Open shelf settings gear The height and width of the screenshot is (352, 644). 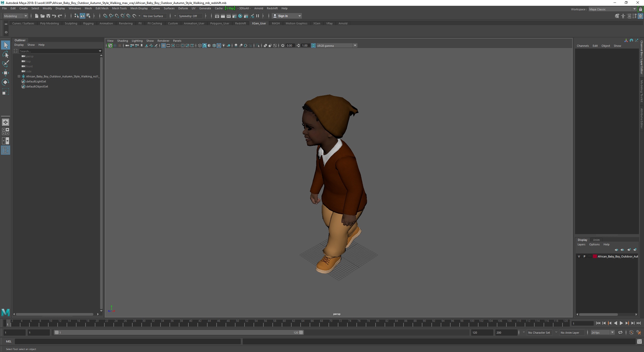(x=6, y=32)
